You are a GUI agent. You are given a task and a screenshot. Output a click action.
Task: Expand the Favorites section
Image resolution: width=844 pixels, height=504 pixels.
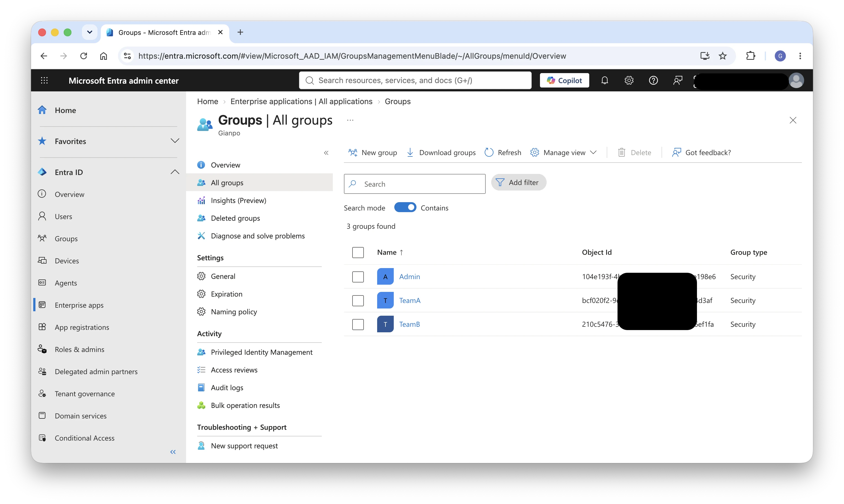(x=175, y=141)
